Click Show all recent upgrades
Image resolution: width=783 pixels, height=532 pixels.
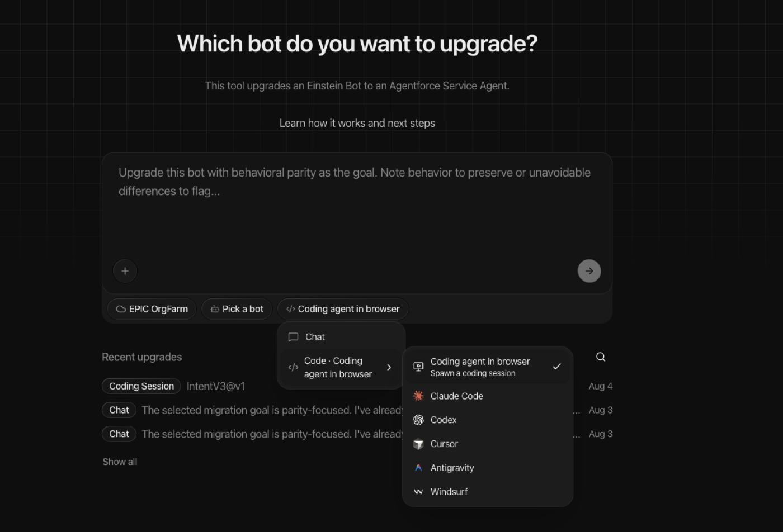120,462
